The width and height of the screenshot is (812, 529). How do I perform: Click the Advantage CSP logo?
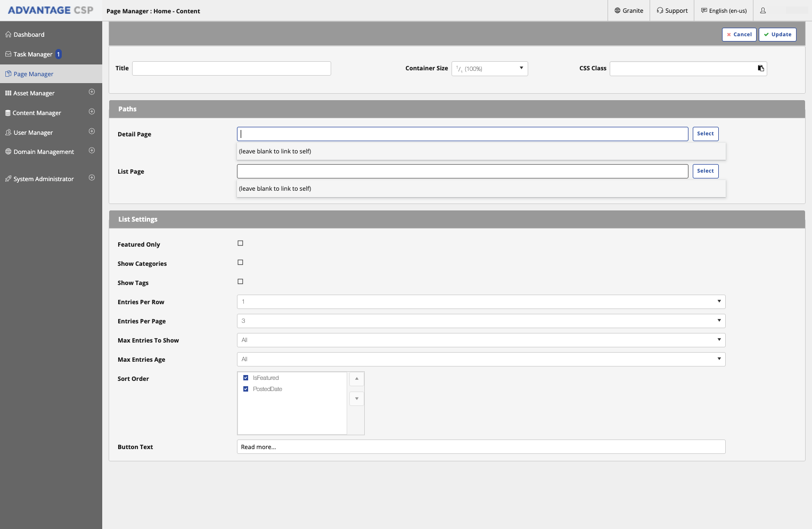(x=51, y=10)
